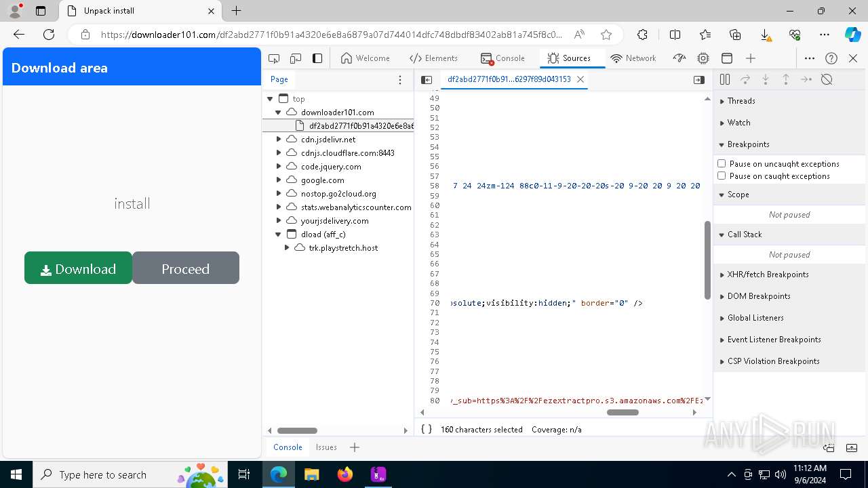
Task: Toggle split screen view
Action: click(x=675, y=35)
